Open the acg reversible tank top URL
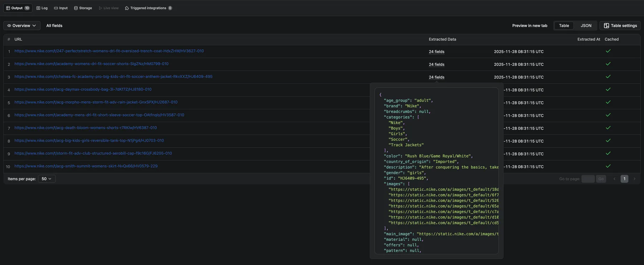 click(x=89, y=141)
